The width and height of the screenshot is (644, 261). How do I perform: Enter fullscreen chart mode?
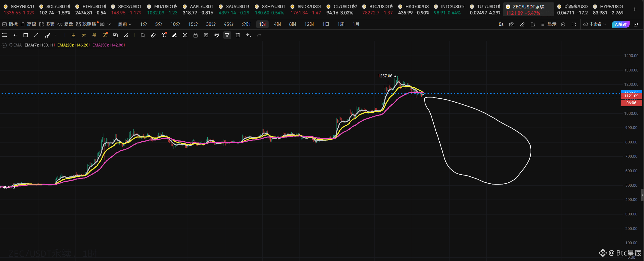click(574, 24)
